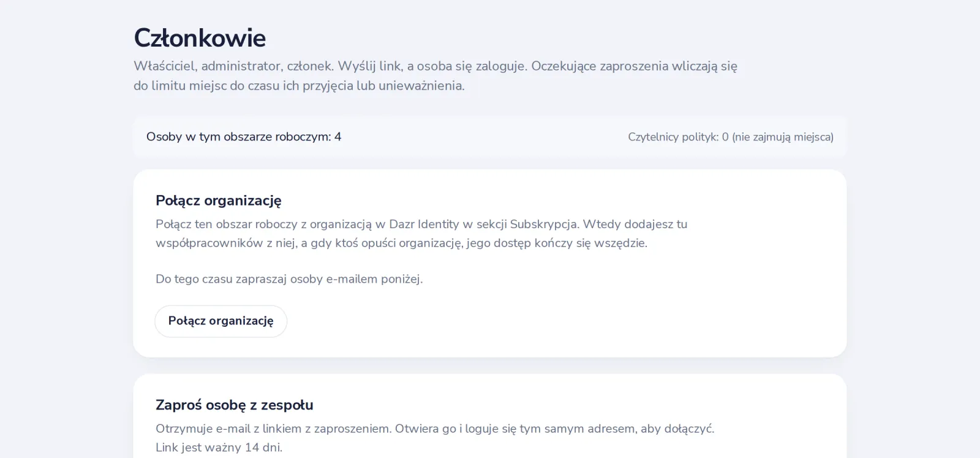The image size is (980, 458).
Task: Click the "Połącz organizację" card heading
Action: [x=219, y=200]
